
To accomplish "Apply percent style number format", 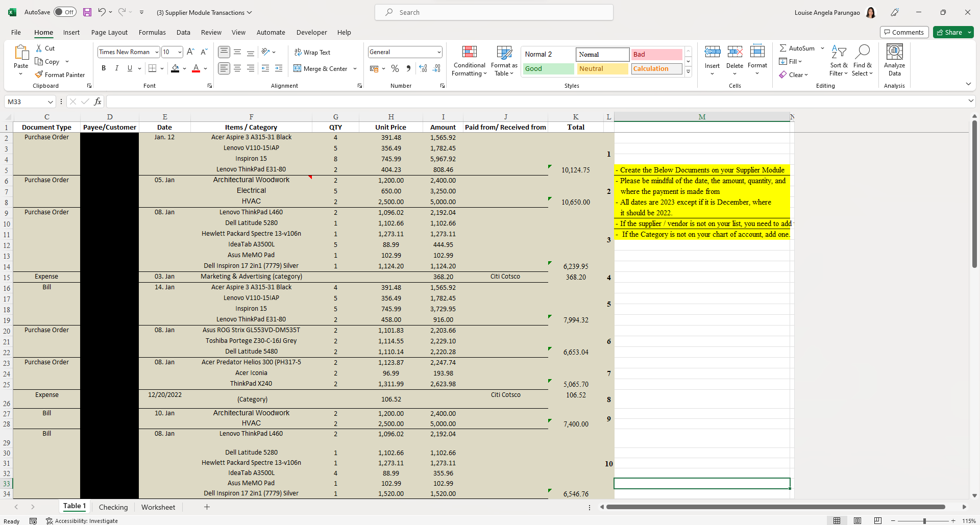I will click(395, 68).
